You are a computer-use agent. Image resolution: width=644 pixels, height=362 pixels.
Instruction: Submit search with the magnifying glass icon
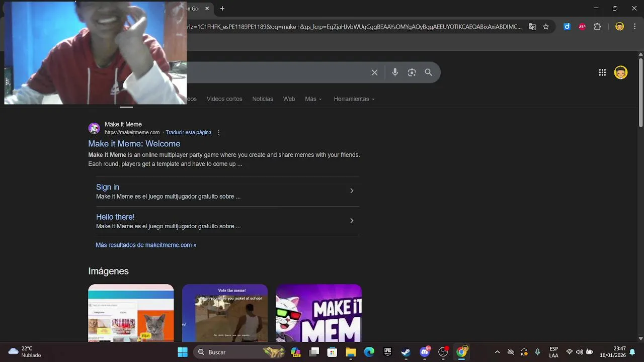point(429,72)
